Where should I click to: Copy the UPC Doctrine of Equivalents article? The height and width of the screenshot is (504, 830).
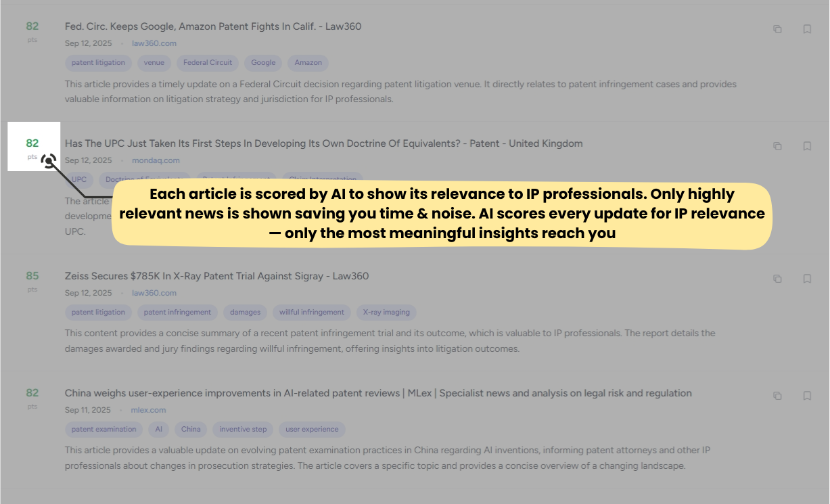pos(777,146)
